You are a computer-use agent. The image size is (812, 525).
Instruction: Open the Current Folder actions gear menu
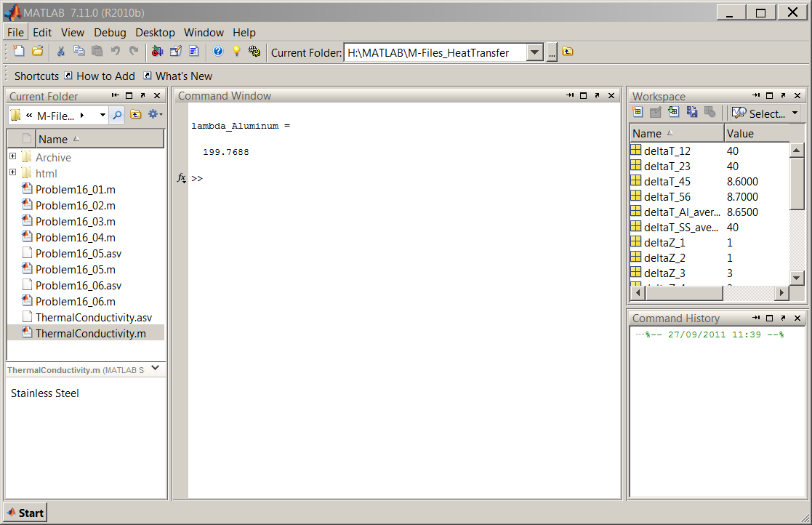pyautogui.click(x=155, y=114)
